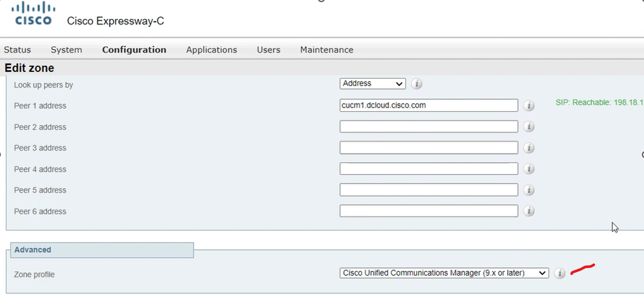Click the Edit zone page title

[29, 68]
